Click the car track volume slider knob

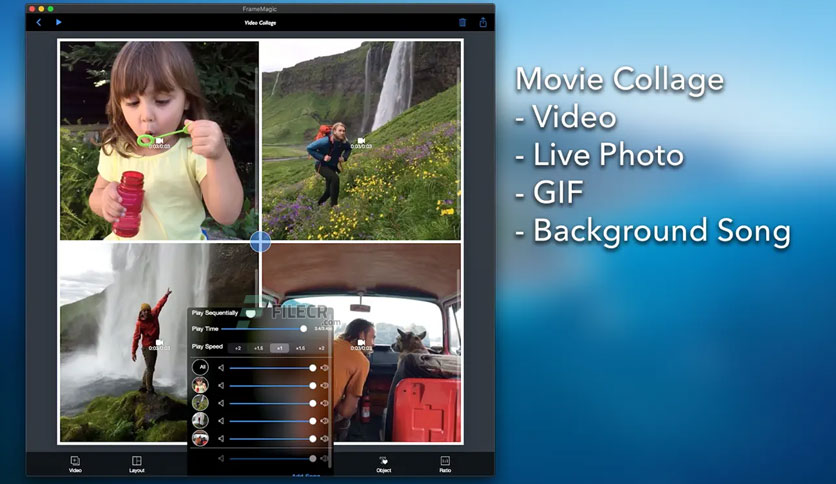click(312, 439)
